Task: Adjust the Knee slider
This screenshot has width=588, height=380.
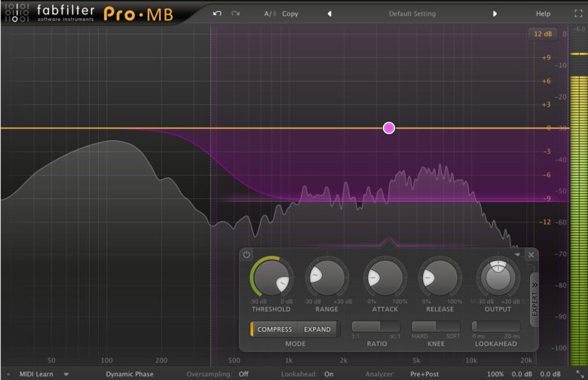Action: [436, 326]
